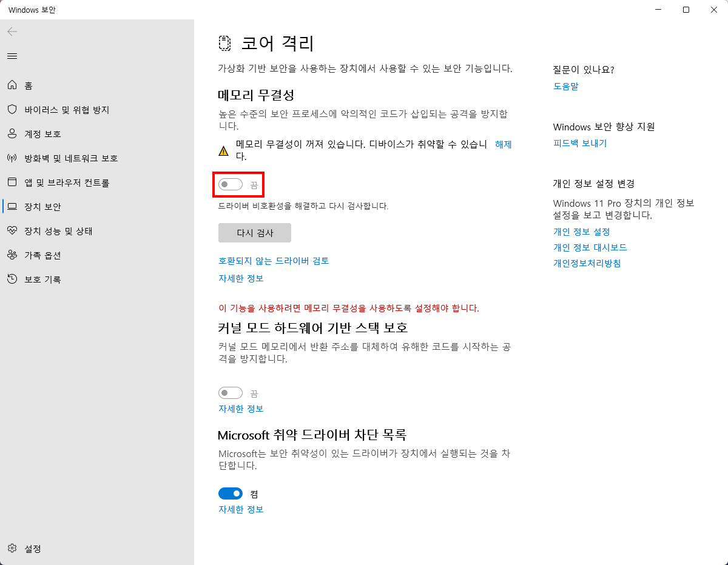Open 개인 정보 대시보드 link
The height and width of the screenshot is (565, 728).
[590, 247]
